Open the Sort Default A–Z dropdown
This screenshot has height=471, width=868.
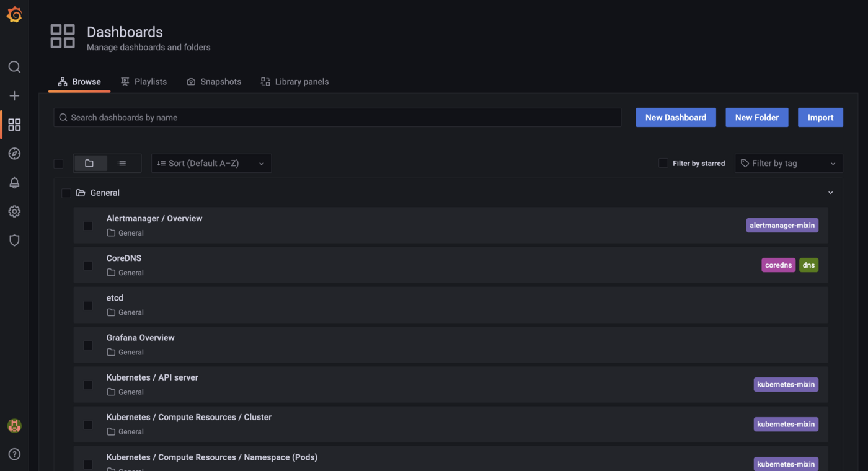pyautogui.click(x=211, y=163)
